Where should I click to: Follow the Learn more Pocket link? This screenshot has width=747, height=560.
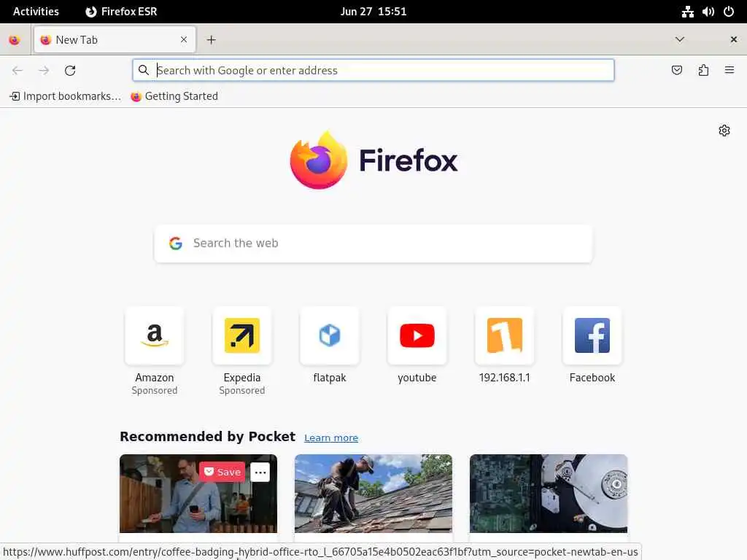(331, 437)
